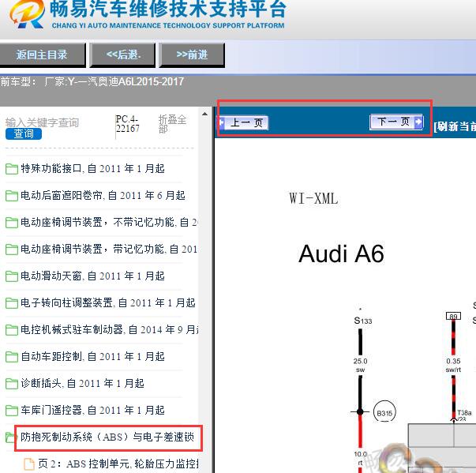Expand 电动滑动天窗, 自 2011 年 1 月起

pyautogui.click(x=92, y=276)
